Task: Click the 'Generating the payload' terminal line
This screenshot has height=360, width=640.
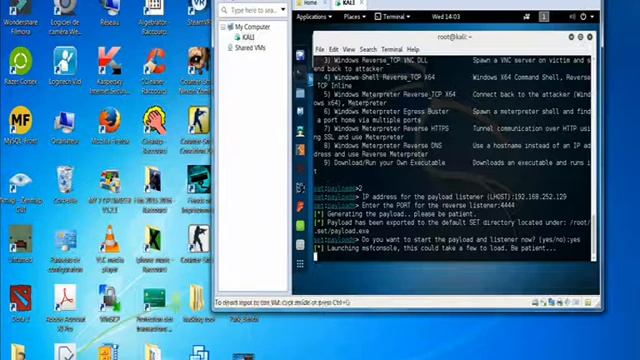Action: tap(395, 214)
